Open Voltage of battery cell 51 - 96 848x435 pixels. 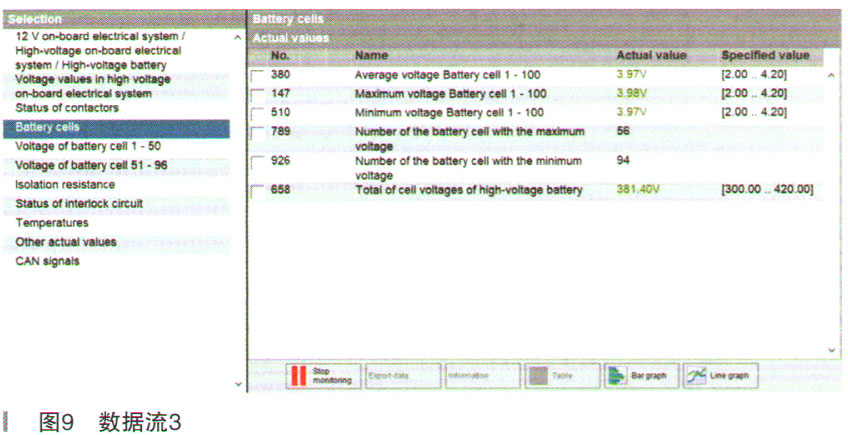[x=91, y=165]
